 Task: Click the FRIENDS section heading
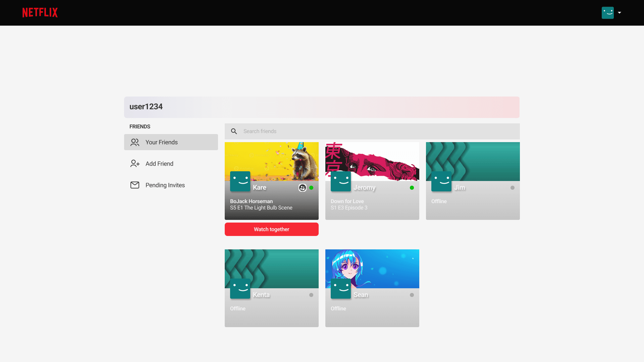click(x=140, y=127)
